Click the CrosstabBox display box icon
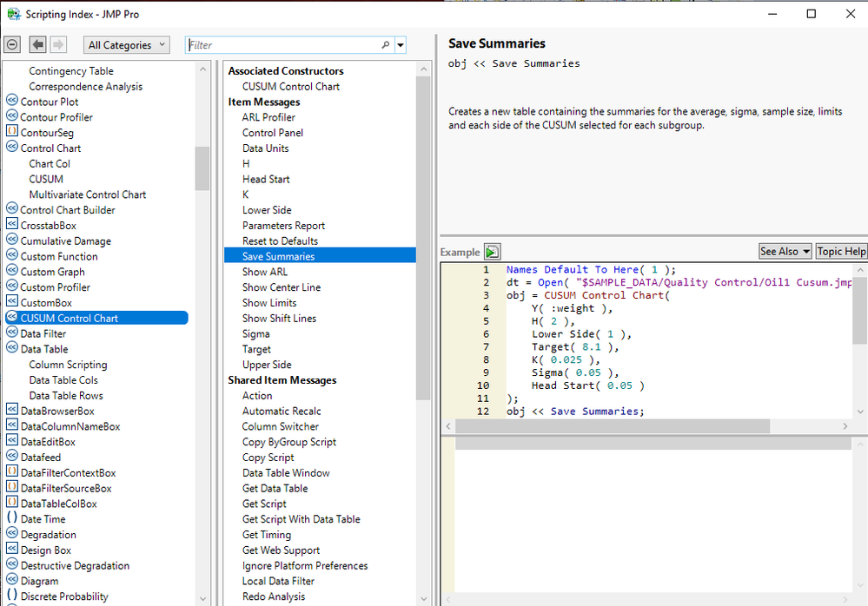868x606 pixels. (12, 225)
